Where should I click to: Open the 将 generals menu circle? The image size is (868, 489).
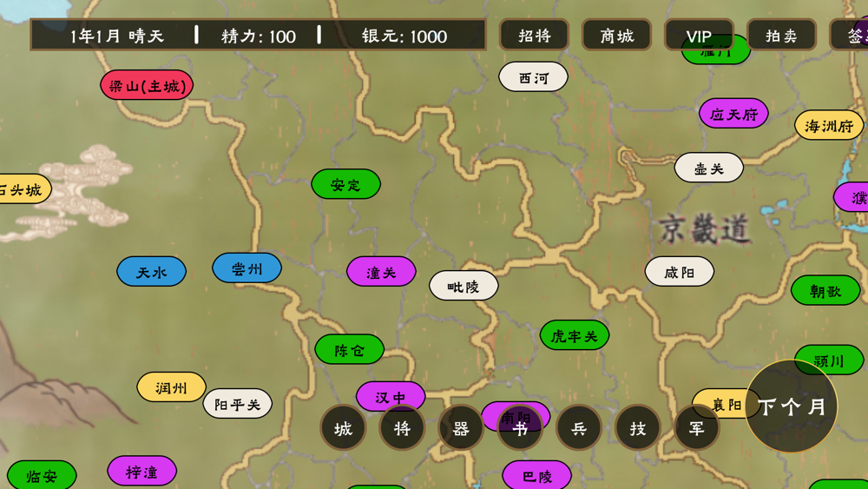click(x=402, y=427)
